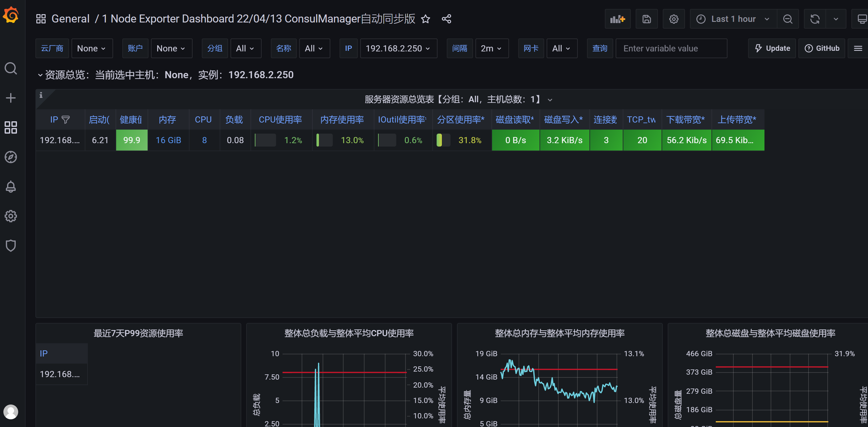The width and height of the screenshot is (868, 427).
Task: Click the green 99.9 health score cell
Action: (132, 140)
